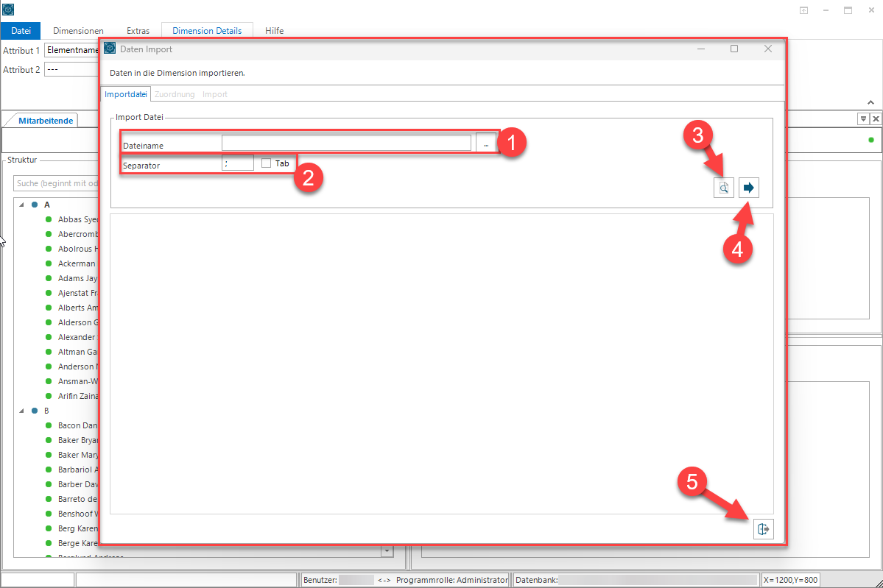Click the Benutzer status bar field
Image resolution: width=883 pixels, height=588 pixels.
pyautogui.click(x=339, y=580)
